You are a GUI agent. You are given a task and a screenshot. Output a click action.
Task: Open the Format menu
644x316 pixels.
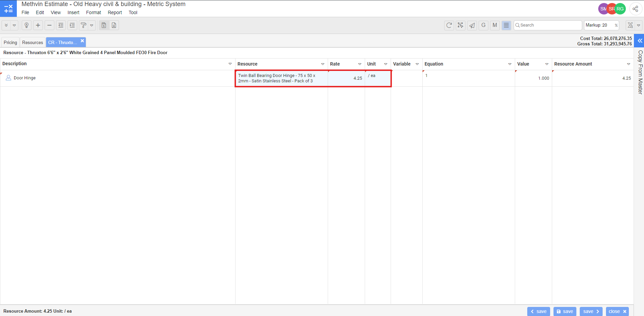tap(93, 12)
